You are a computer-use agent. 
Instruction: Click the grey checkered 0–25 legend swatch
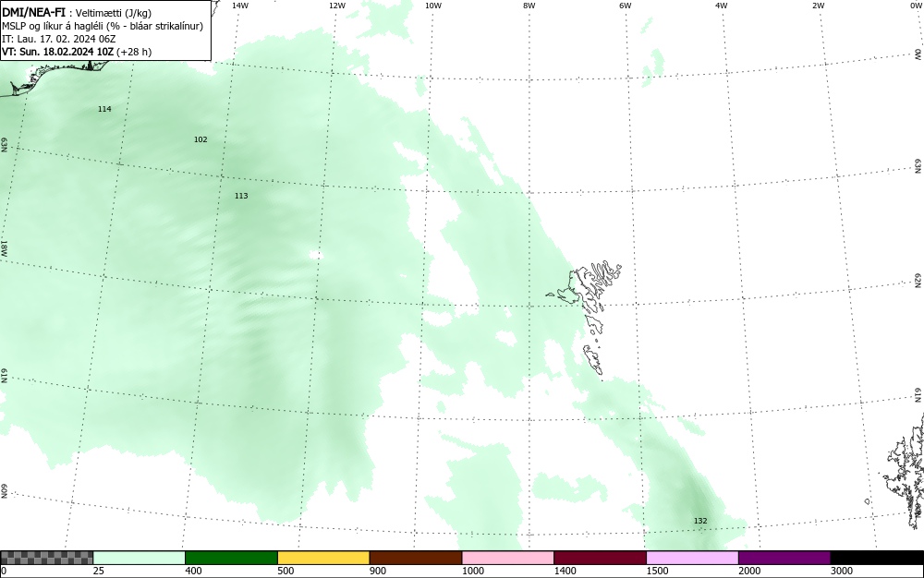point(46,558)
